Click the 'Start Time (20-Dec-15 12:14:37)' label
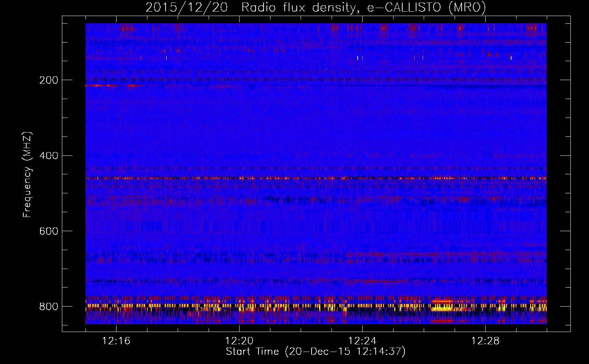Image resolution: width=589 pixels, height=364 pixels. (x=316, y=352)
